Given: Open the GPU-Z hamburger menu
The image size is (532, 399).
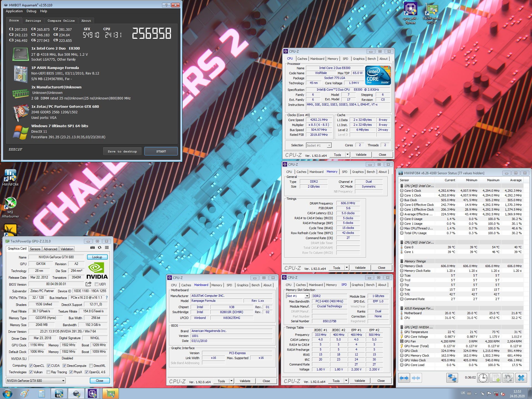Looking at the screenshot, I should click(107, 247).
